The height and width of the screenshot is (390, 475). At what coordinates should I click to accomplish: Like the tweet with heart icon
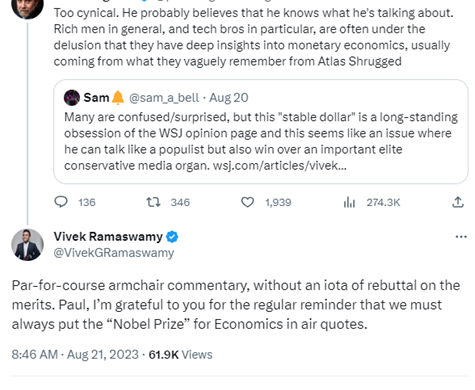pos(247,202)
